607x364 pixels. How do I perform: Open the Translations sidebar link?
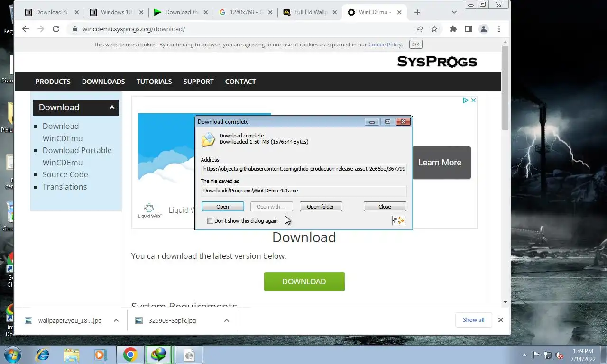click(x=64, y=187)
